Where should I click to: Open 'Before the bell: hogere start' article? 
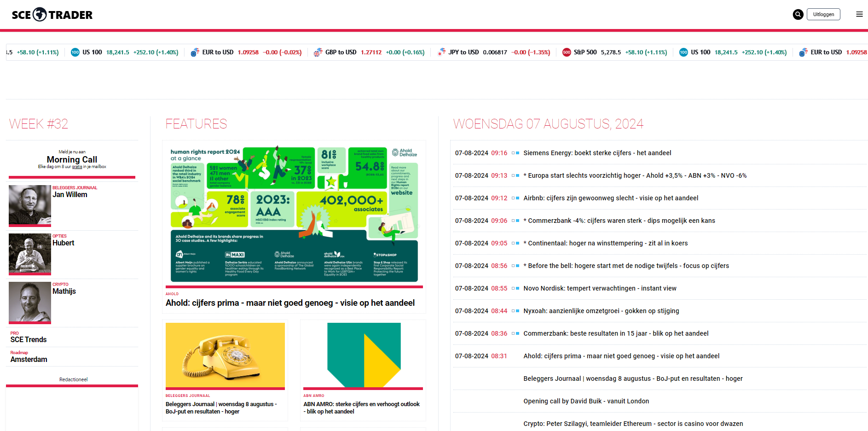(626, 266)
